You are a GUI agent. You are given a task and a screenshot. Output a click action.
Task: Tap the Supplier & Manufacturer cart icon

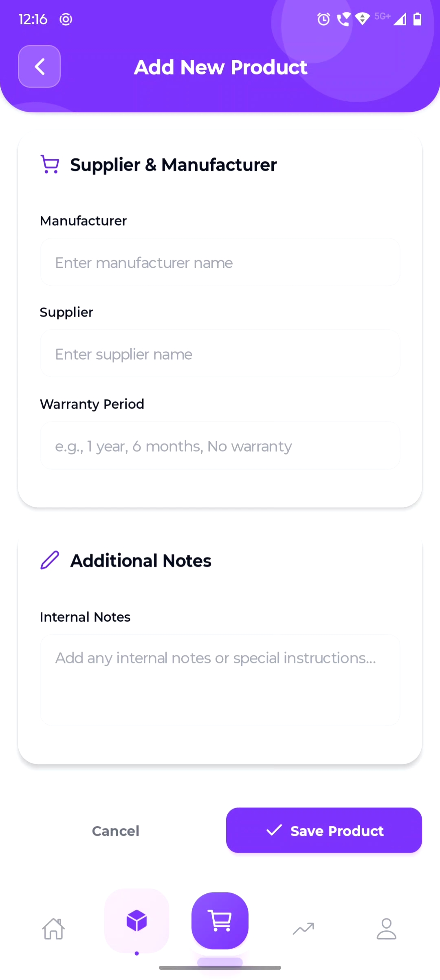coord(50,164)
